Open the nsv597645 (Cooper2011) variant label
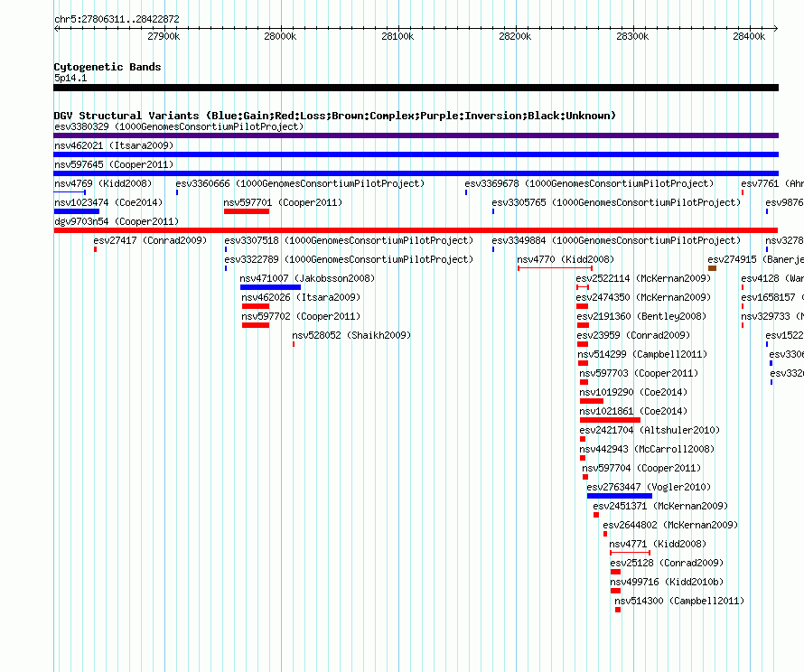 pos(114,164)
